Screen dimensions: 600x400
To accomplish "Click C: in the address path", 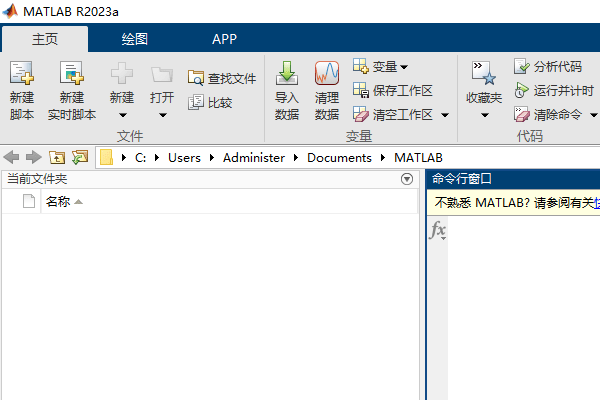I will click(140, 157).
